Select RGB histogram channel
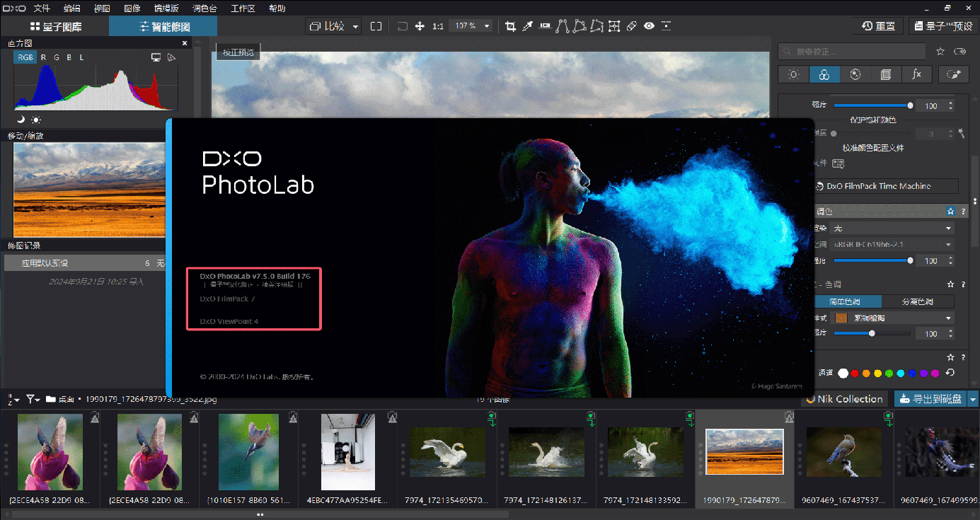Viewport: 980px width, 520px height. pyautogui.click(x=25, y=57)
